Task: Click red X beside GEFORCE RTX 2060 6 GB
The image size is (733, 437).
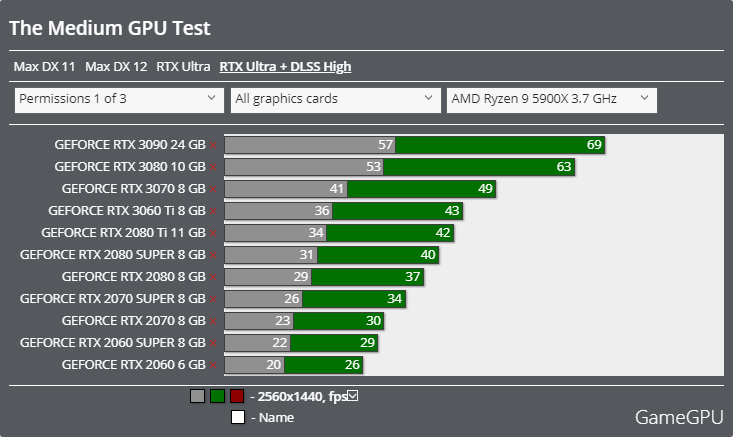Action: pyautogui.click(x=213, y=365)
